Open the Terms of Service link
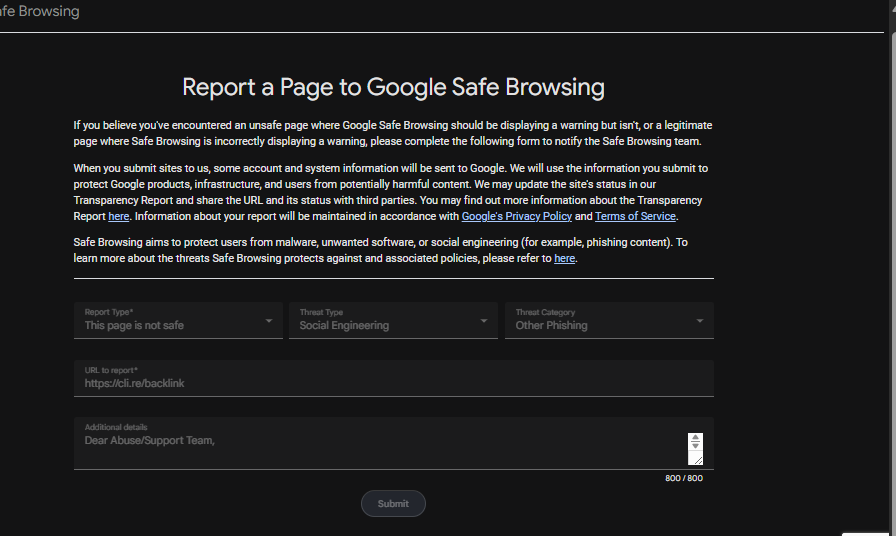The width and height of the screenshot is (896, 536). pos(635,216)
